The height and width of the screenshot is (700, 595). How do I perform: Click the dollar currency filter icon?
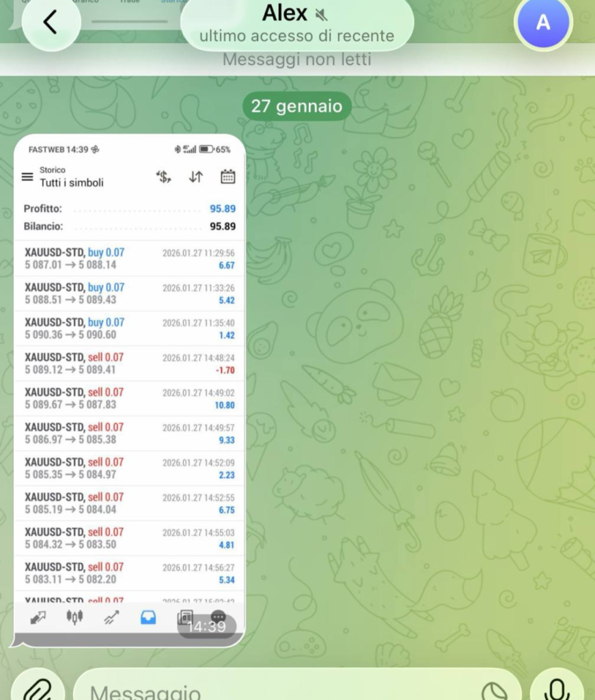pyautogui.click(x=163, y=177)
